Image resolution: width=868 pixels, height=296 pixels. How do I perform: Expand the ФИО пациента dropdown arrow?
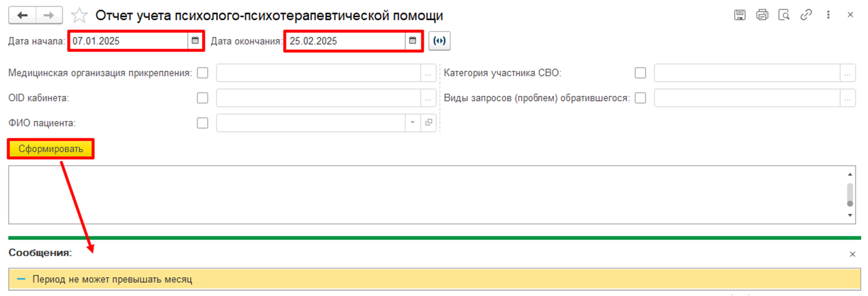pyautogui.click(x=413, y=123)
